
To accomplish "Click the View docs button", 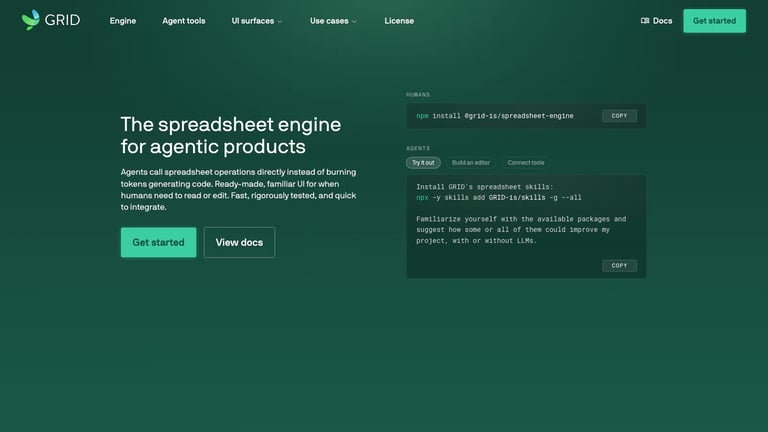I will (240, 242).
